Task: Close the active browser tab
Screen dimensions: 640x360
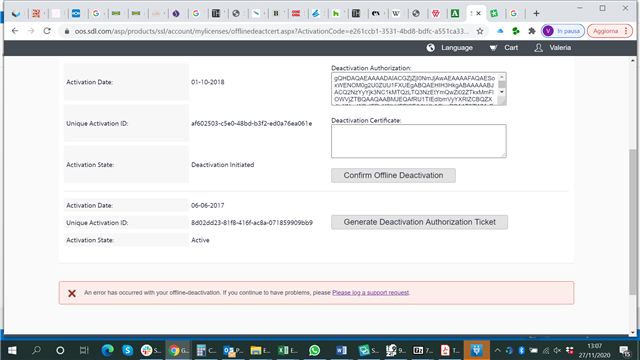Action: point(479,13)
